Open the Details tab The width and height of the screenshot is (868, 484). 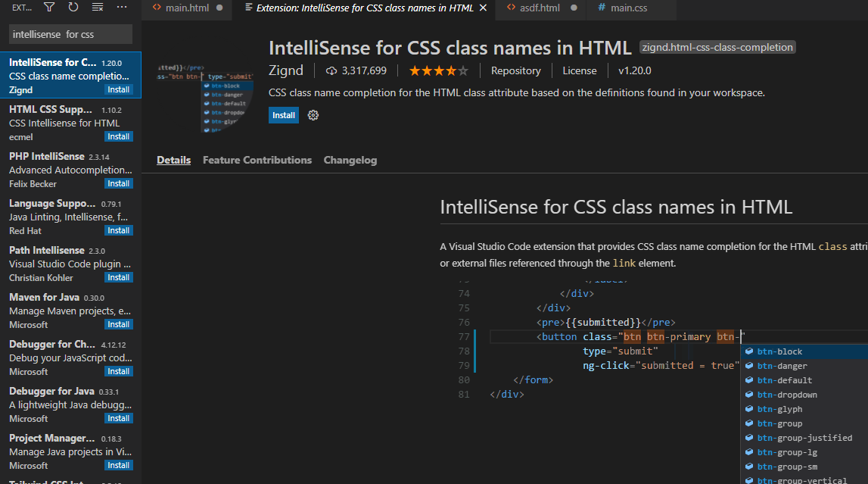[x=174, y=160]
